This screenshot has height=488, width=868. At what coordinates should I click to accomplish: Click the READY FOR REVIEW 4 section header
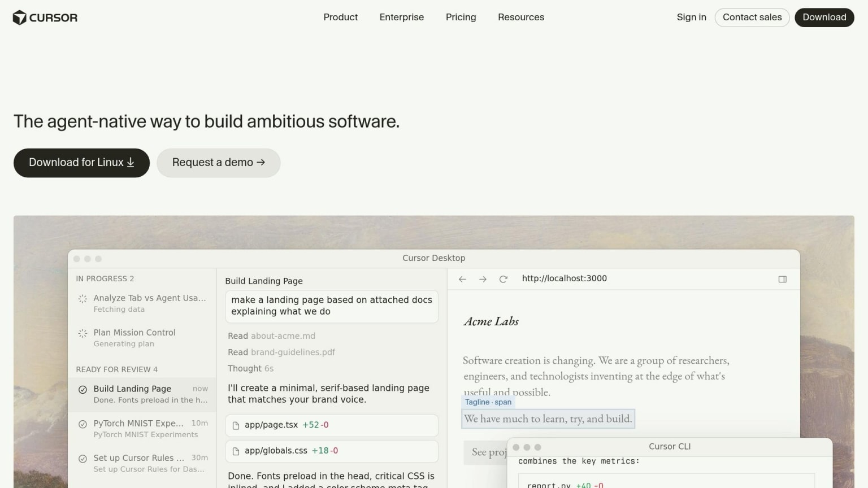point(117,370)
